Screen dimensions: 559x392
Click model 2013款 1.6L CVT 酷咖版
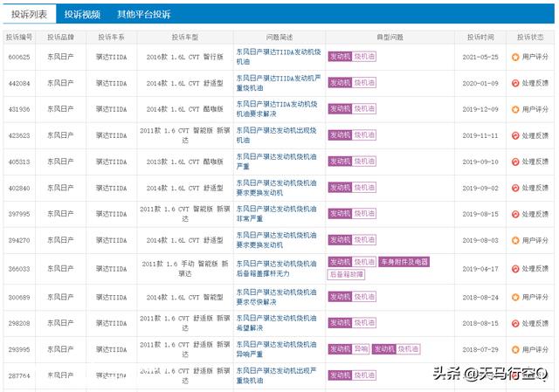(184, 162)
